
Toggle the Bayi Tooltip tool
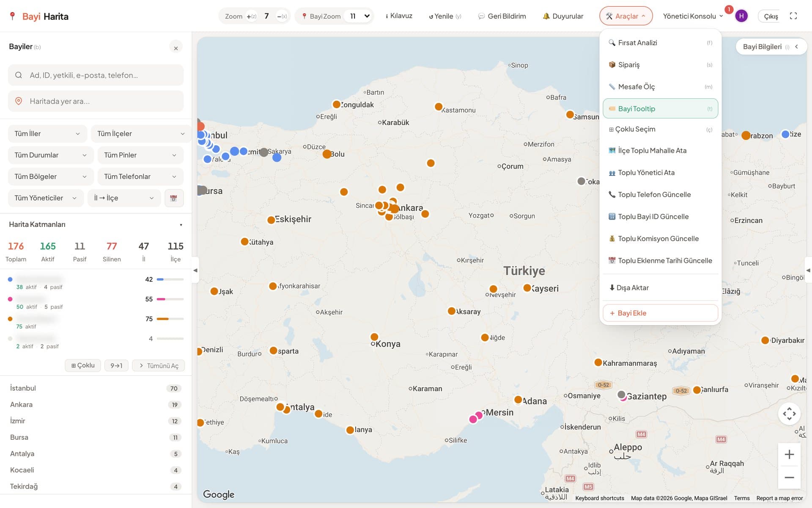click(x=660, y=109)
